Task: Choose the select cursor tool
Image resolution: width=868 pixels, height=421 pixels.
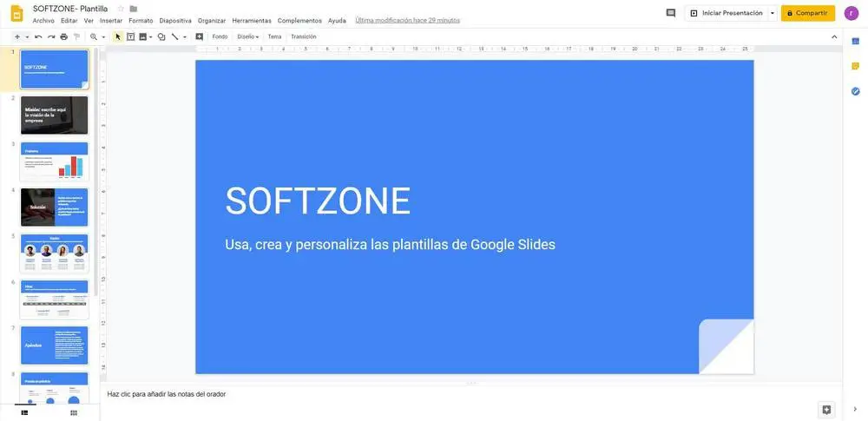Action: tap(118, 36)
